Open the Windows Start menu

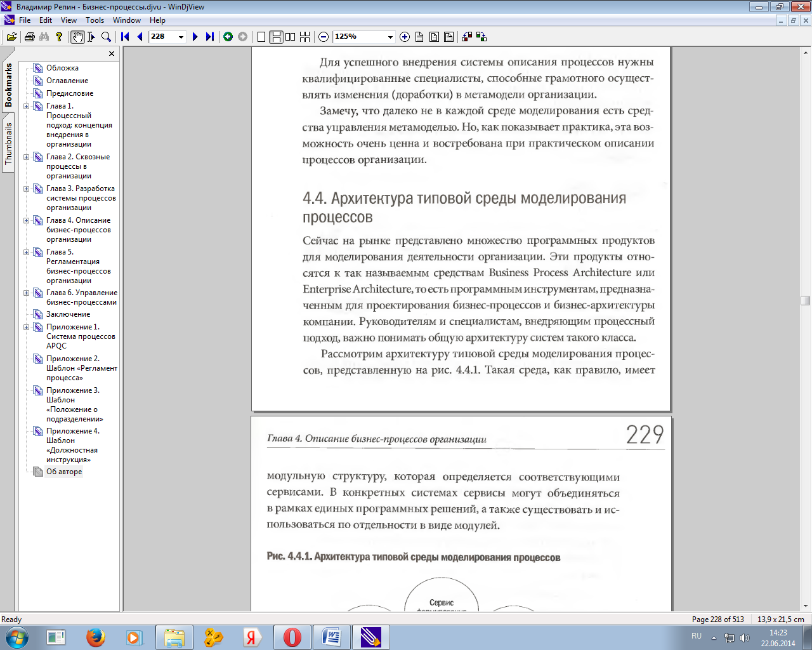pyautogui.click(x=16, y=637)
